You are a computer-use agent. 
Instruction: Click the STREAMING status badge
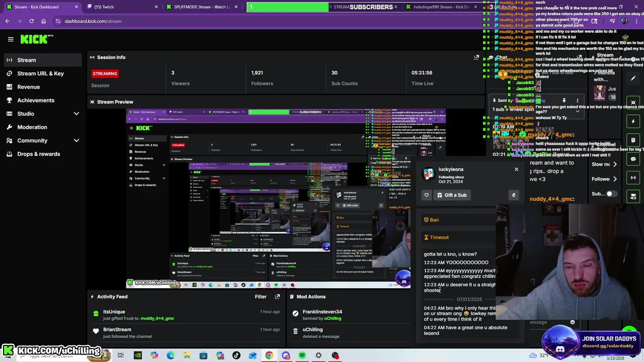click(x=105, y=73)
